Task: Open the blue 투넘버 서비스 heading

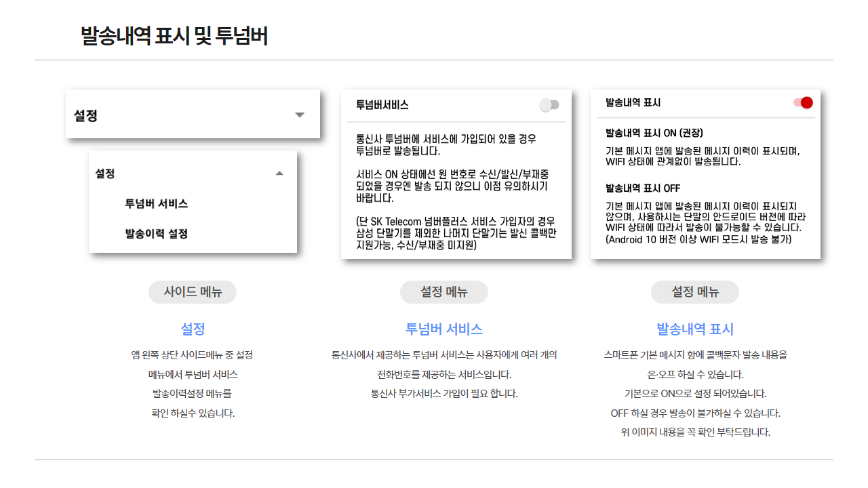Action: point(444,329)
